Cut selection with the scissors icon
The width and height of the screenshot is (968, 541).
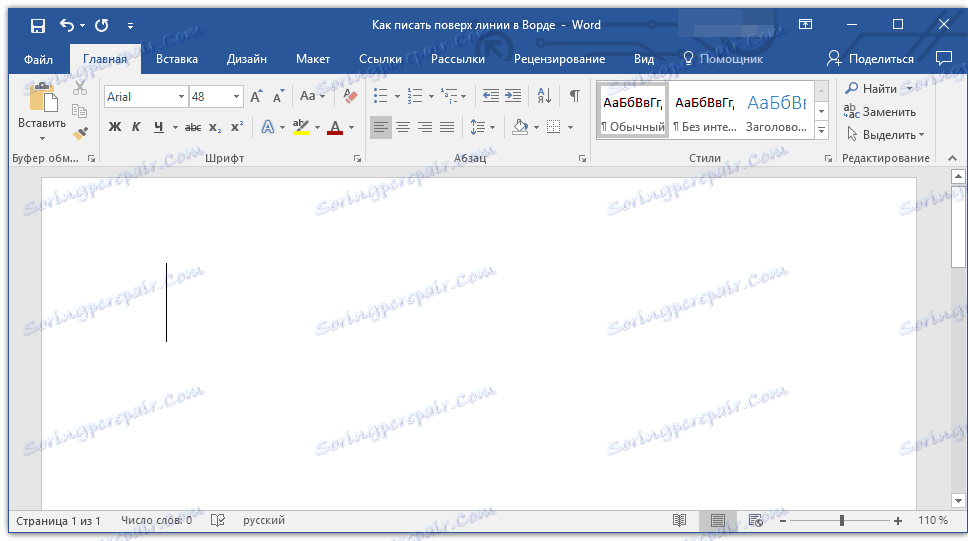(x=80, y=88)
